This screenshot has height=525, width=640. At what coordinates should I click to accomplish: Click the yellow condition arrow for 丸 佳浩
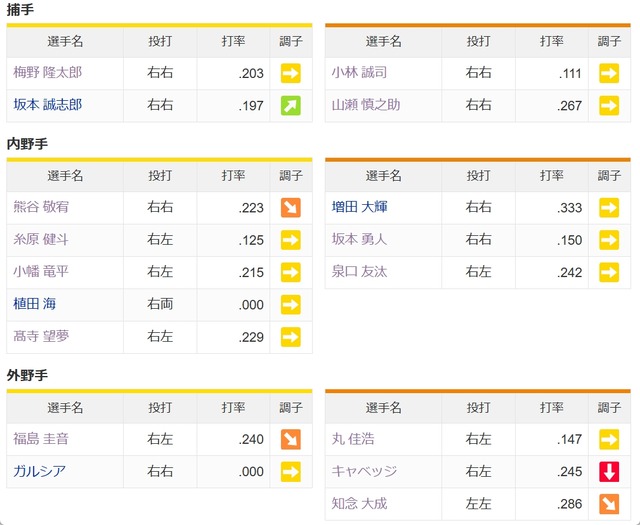click(609, 439)
